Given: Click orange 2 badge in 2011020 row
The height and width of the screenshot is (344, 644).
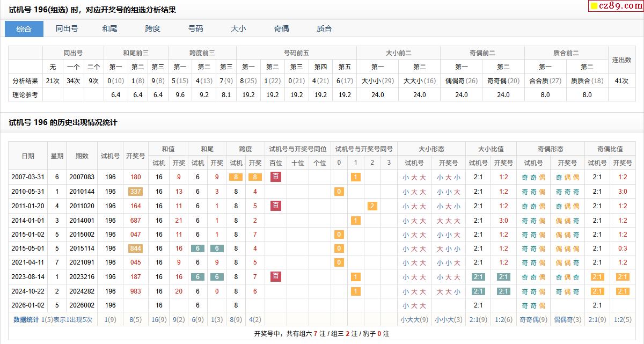Looking at the screenshot, I should click(x=372, y=206).
